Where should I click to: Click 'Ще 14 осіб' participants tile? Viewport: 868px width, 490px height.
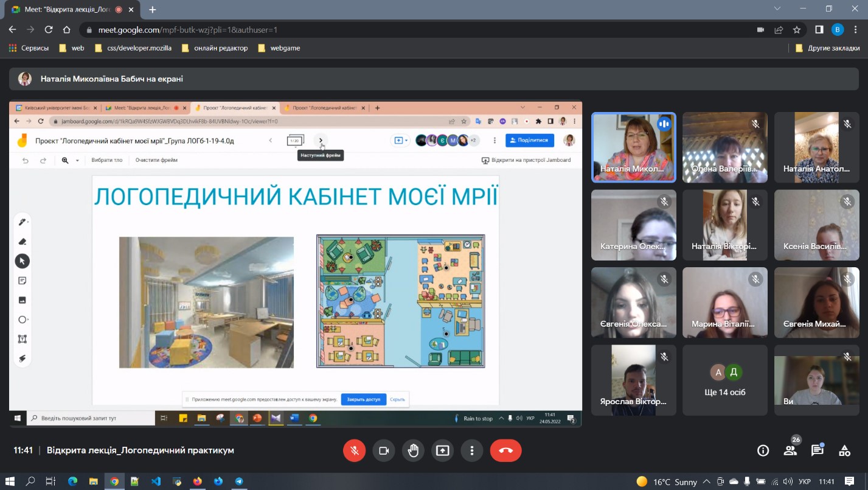tap(724, 380)
